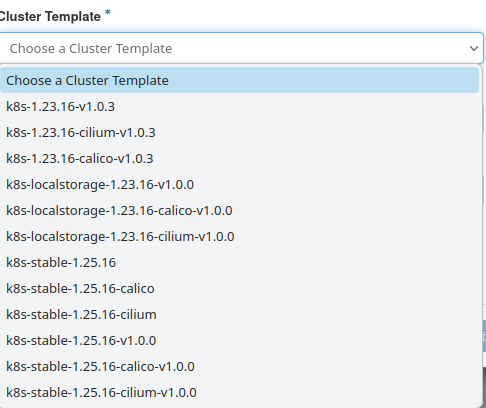486x408 pixels.
Task: Click the empty area right of k8s-stable-1.25.16 option
Action: (x=297, y=263)
